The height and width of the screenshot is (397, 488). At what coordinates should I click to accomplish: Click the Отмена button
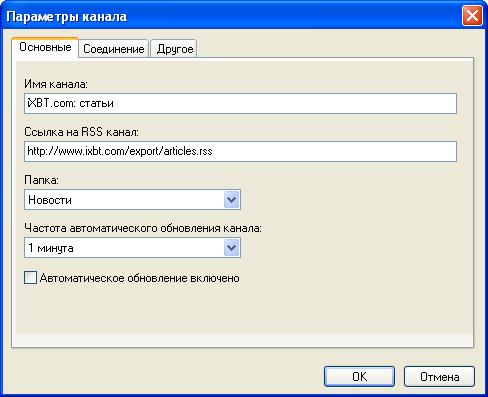(x=439, y=377)
